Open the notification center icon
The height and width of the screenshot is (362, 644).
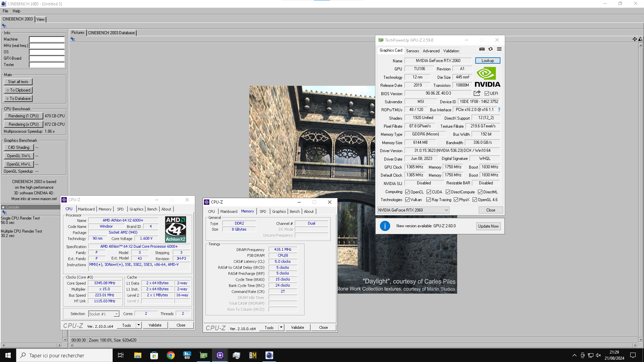tap(633, 355)
